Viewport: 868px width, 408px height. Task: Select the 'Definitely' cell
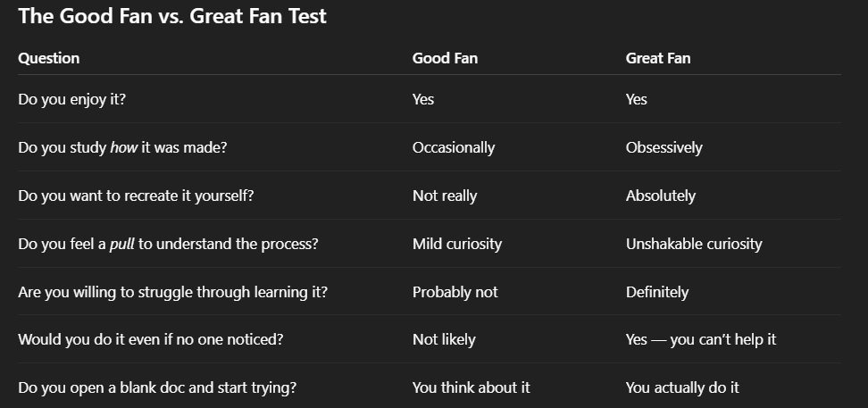pyautogui.click(x=657, y=292)
